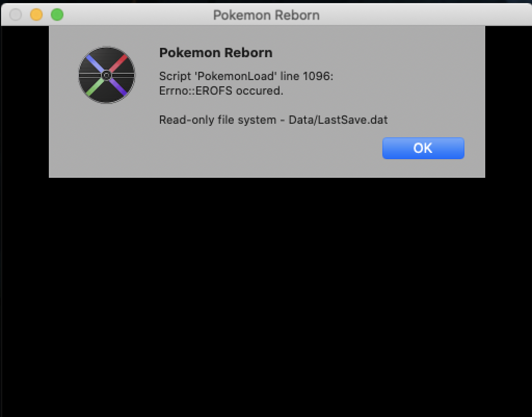Minimize the window with the yellow button
Viewport: 532px width, 417px height.
coord(36,15)
